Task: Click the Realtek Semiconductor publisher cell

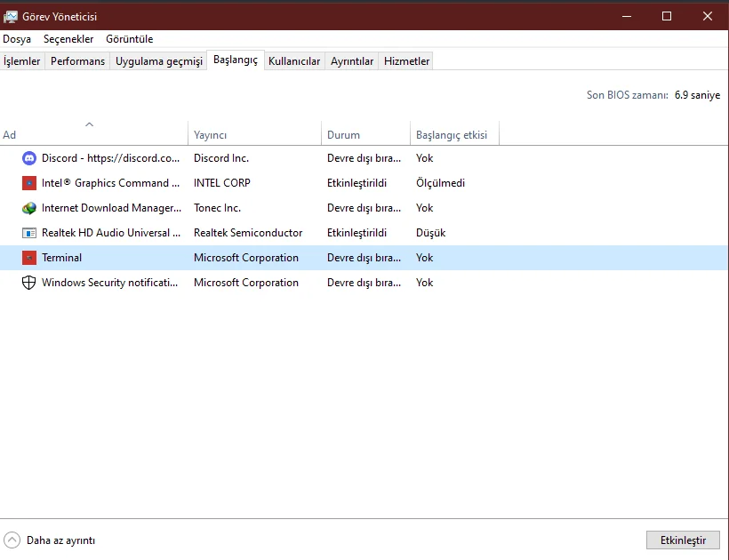Action: (248, 233)
